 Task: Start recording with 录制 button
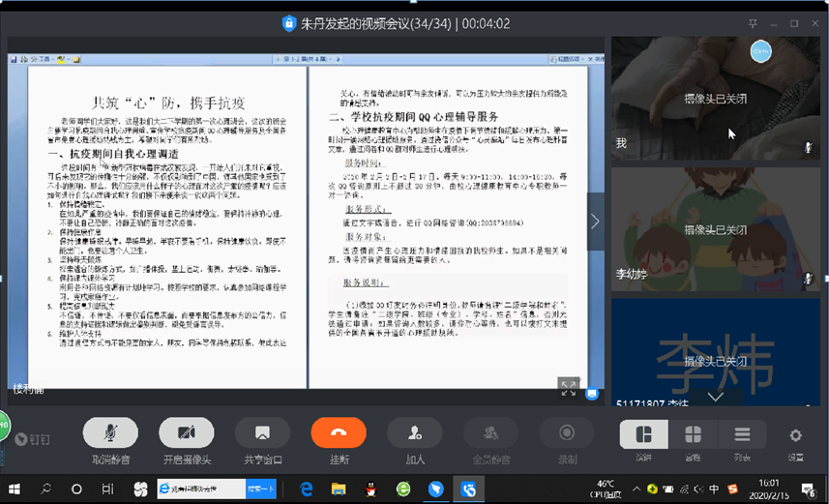567,432
